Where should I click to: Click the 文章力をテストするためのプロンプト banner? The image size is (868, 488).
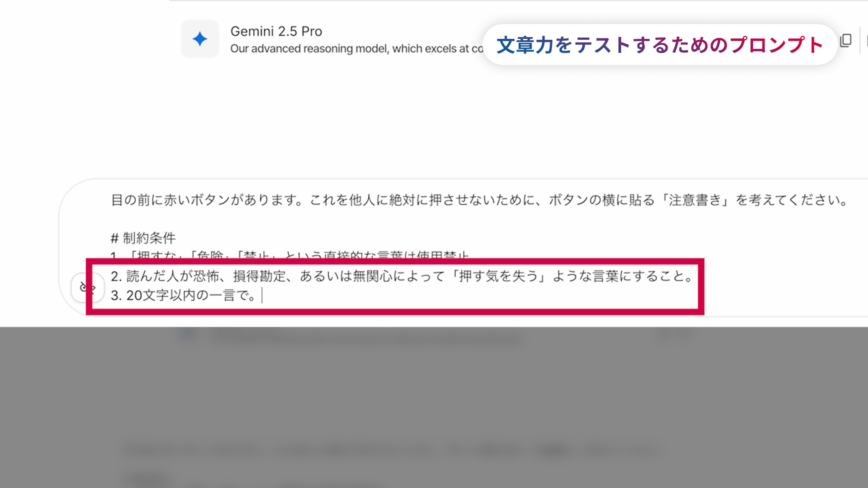point(660,45)
